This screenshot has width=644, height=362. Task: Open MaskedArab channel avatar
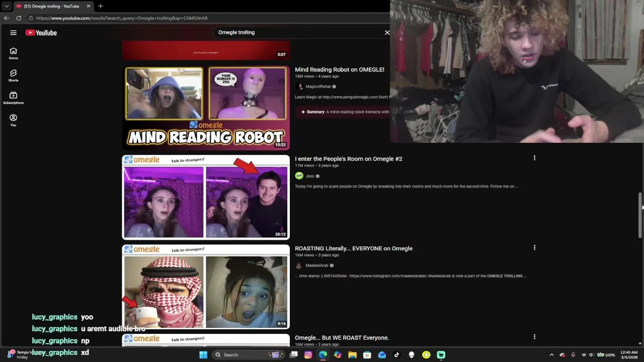[299, 265]
